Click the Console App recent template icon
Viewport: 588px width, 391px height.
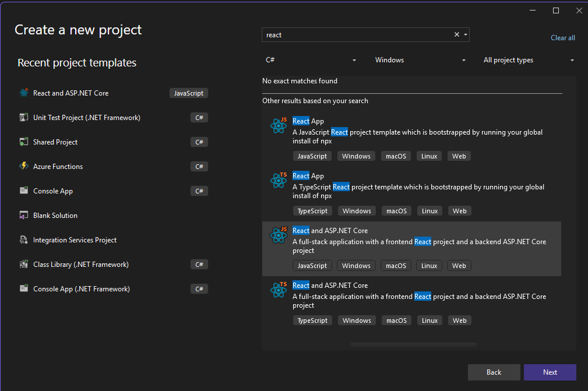click(x=24, y=191)
